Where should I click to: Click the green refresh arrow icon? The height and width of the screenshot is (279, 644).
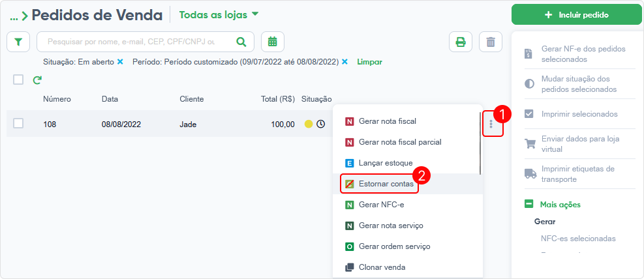pyautogui.click(x=37, y=80)
